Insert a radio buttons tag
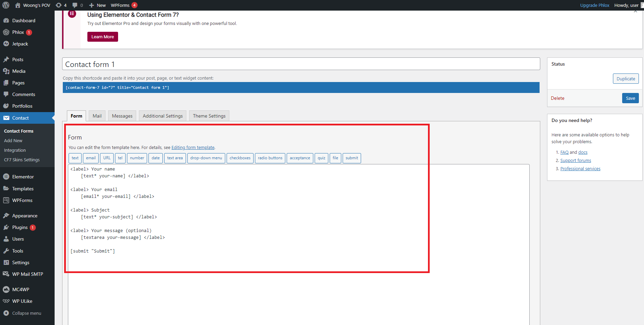The image size is (644, 325). pyautogui.click(x=270, y=158)
